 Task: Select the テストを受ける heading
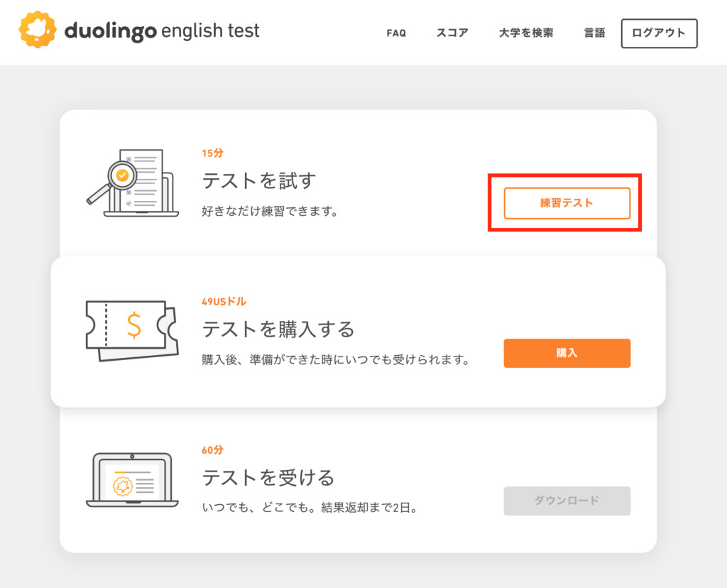(268, 478)
